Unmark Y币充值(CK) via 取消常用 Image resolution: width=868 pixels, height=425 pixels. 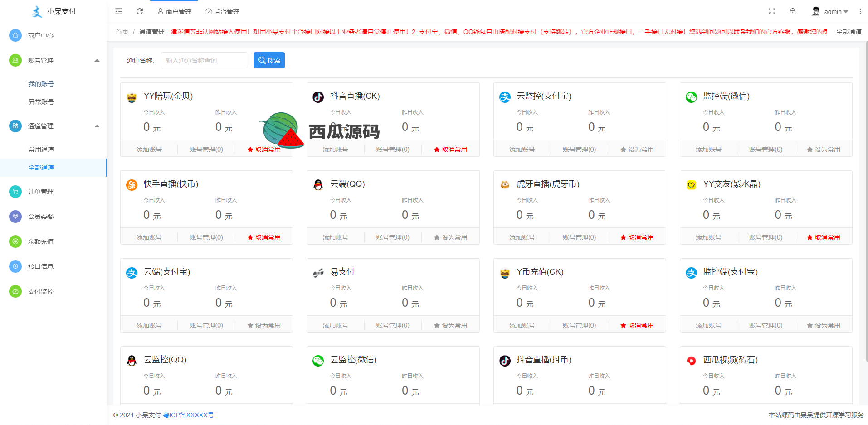[637, 325]
